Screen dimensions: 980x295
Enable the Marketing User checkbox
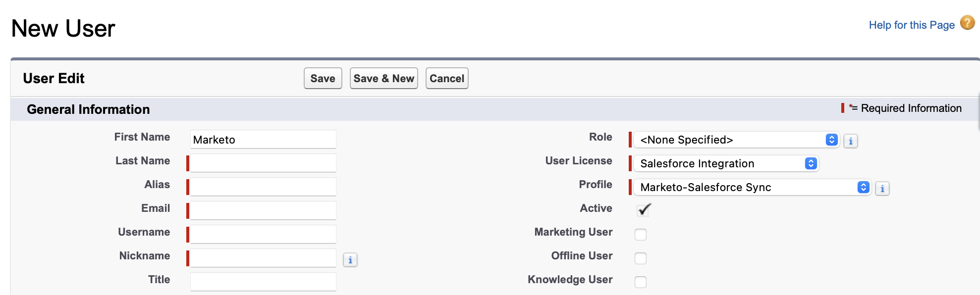641,234
